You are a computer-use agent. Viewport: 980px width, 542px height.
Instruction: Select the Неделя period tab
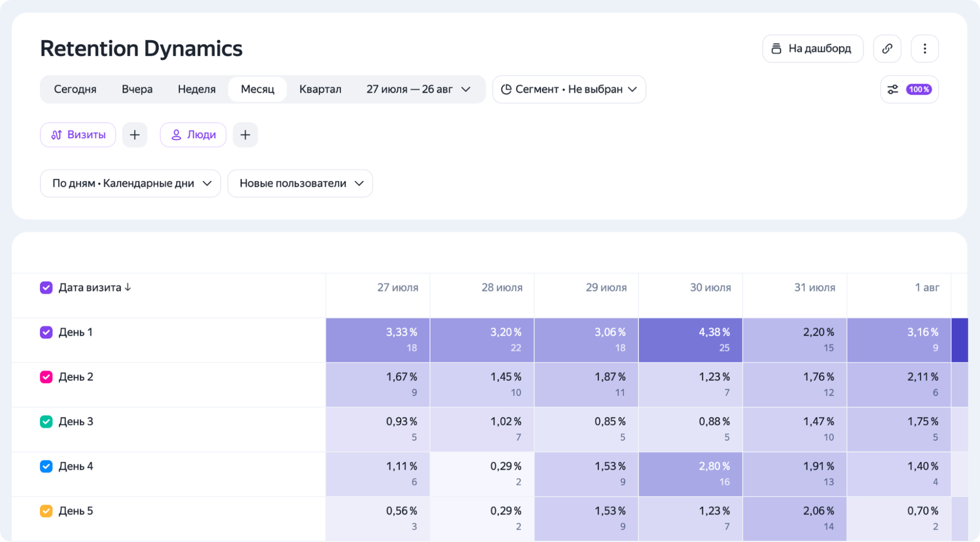pos(197,89)
